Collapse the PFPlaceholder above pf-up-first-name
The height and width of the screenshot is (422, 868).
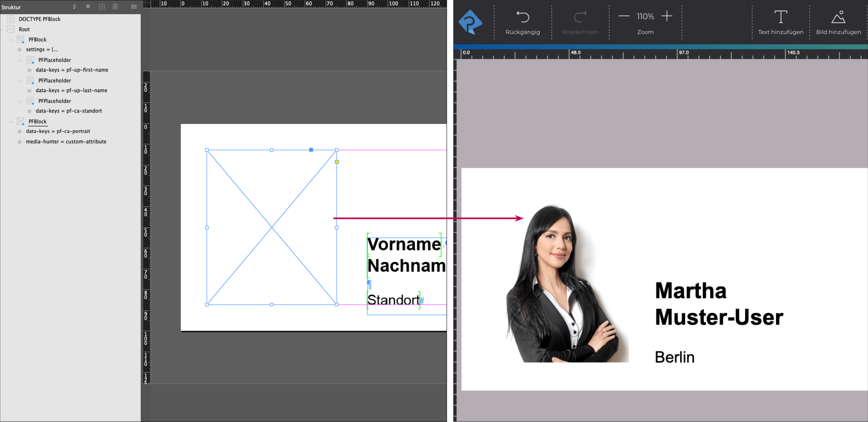(20, 60)
